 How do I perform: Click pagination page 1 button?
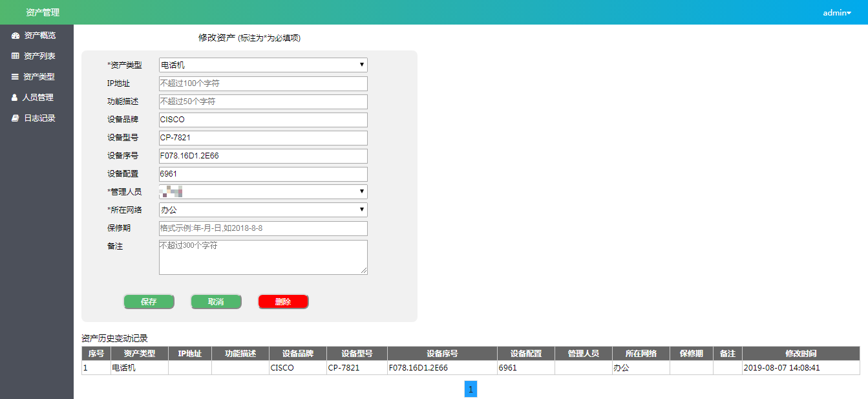point(471,389)
